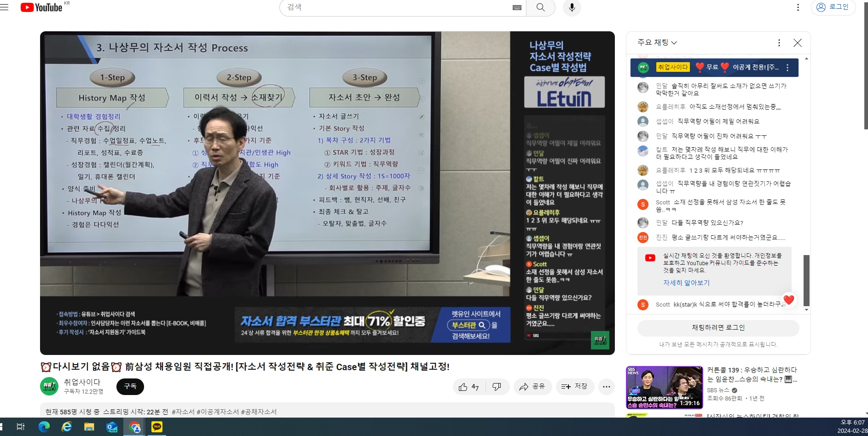Open the 커튼콜 139 video title

pos(752,374)
